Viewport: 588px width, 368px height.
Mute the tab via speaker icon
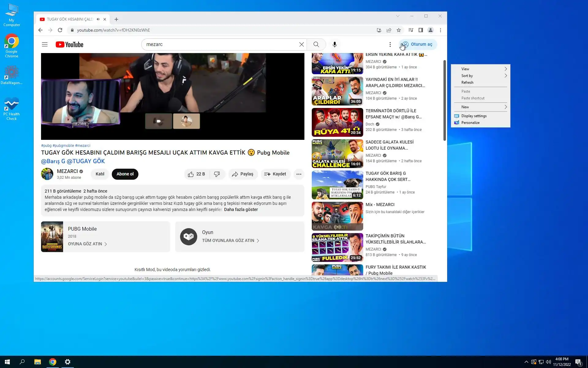pyautogui.click(x=98, y=19)
